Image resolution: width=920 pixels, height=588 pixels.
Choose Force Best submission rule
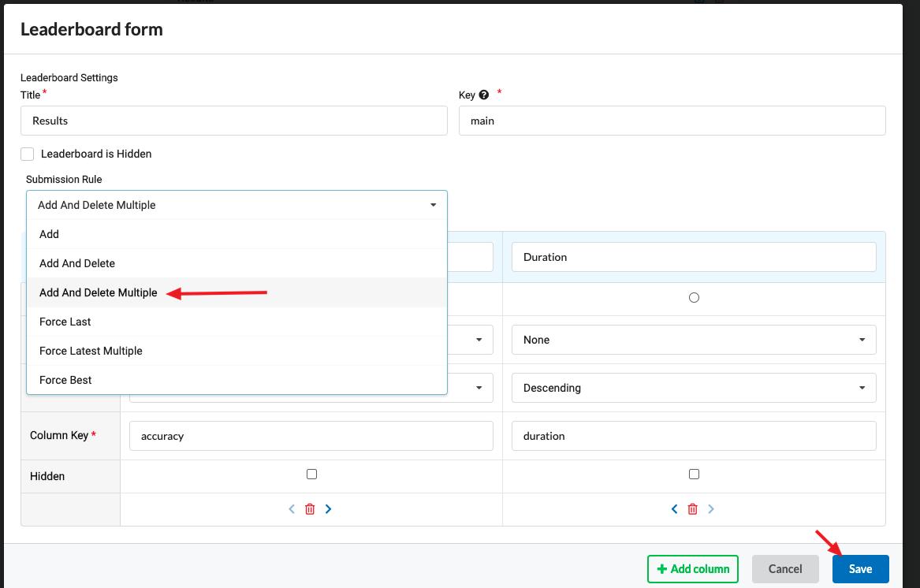65,380
